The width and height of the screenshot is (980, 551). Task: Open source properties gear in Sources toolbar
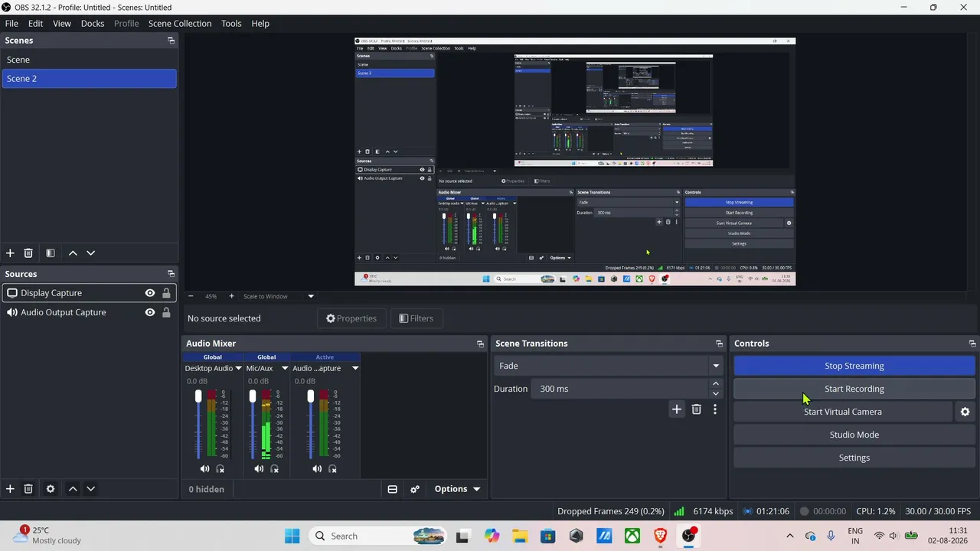[x=51, y=489]
